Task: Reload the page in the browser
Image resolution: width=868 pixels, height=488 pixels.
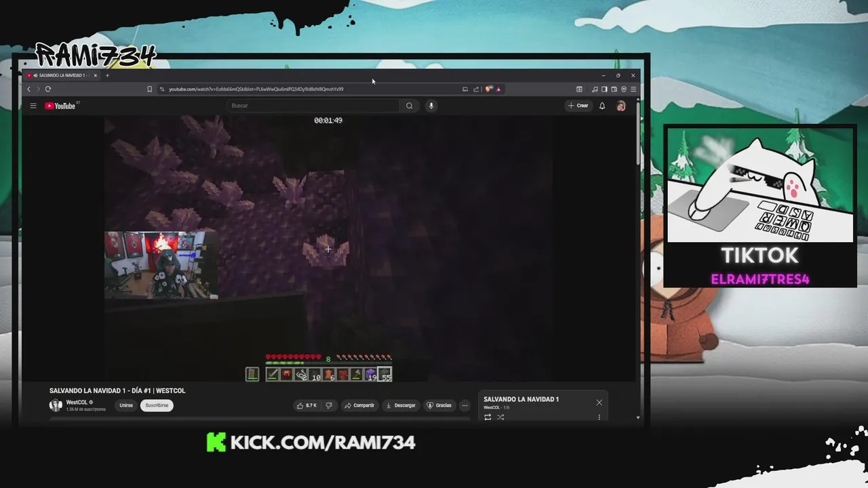Action: click(48, 89)
